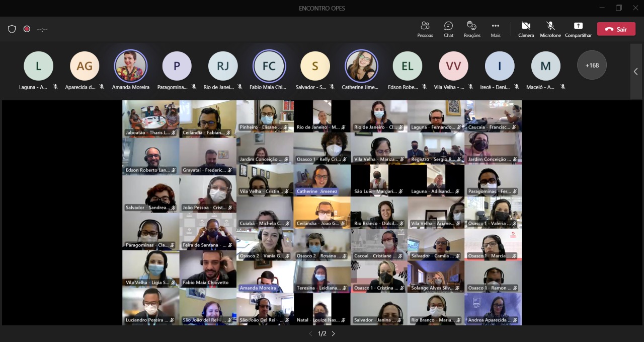Show the +168 additional participants
Image resolution: width=644 pixels, height=342 pixels.
(592, 65)
